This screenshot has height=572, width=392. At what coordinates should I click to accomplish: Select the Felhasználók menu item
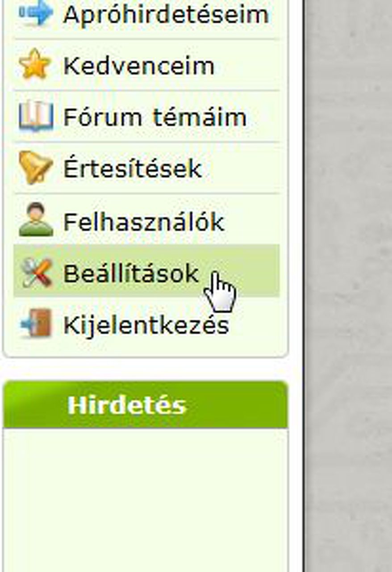143,221
